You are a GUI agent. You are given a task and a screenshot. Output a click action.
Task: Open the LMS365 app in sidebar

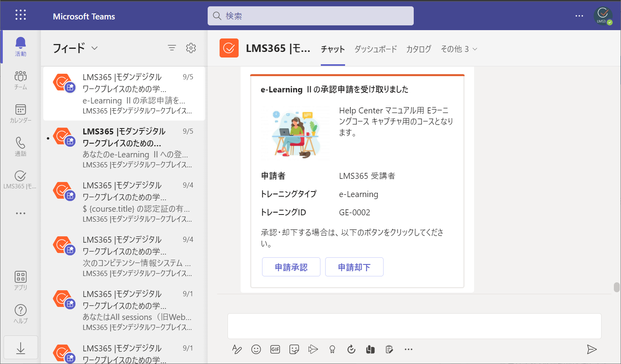(21, 180)
